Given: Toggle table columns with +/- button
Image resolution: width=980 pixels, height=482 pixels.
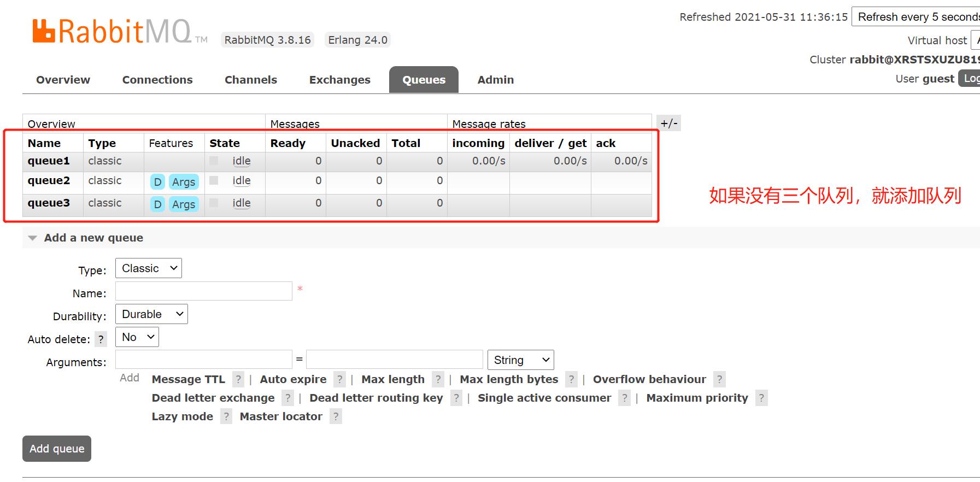Looking at the screenshot, I should (668, 123).
